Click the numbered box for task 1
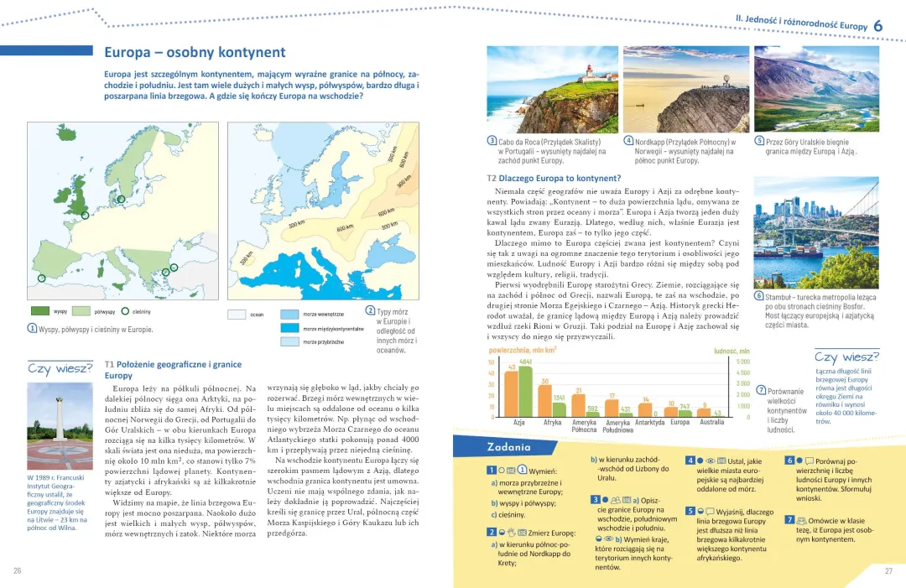The width and height of the screenshot is (906, 588). point(491,471)
